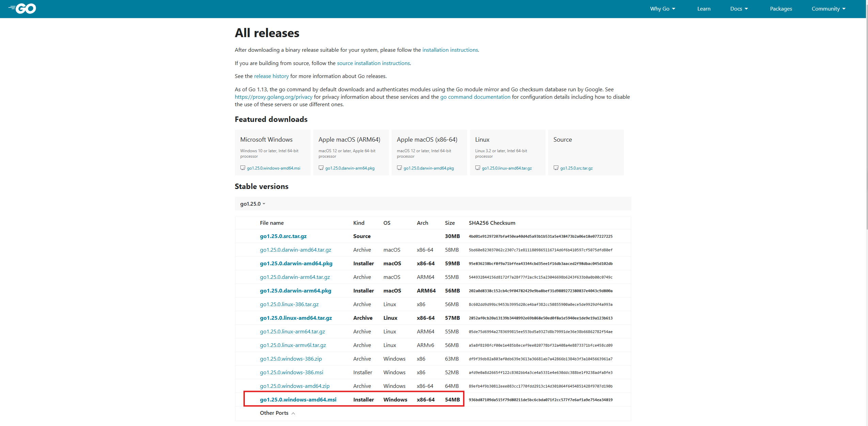This screenshot has height=426, width=868.
Task: Click the Go logo in header
Action: coord(22,9)
